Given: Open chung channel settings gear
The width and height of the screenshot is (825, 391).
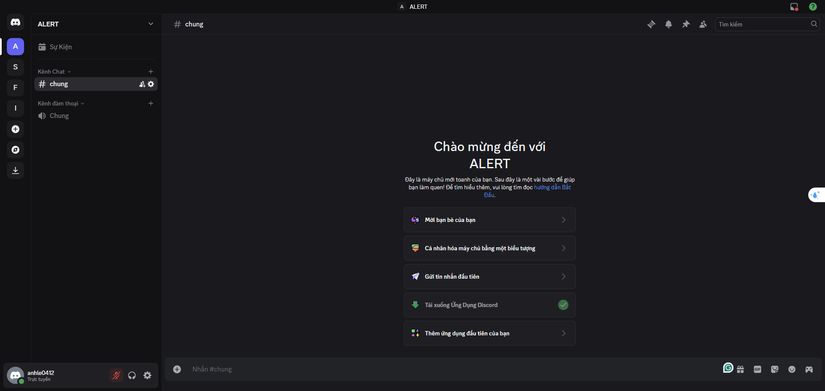Looking at the screenshot, I should (x=151, y=84).
